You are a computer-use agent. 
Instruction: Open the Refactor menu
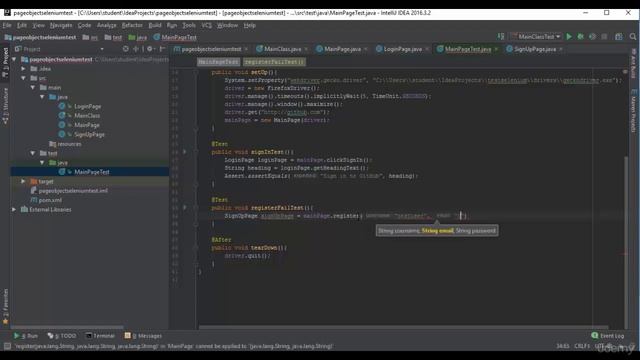point(132,25)
